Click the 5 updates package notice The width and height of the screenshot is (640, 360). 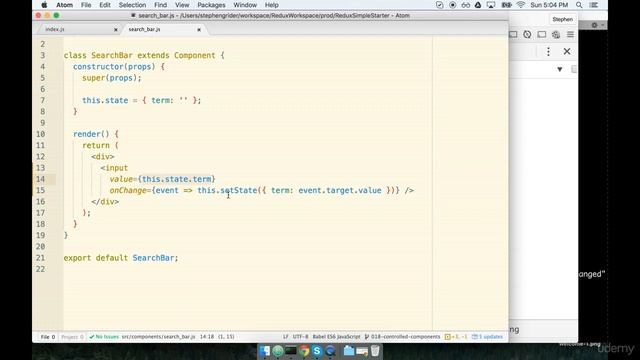[x=487, y=337]
